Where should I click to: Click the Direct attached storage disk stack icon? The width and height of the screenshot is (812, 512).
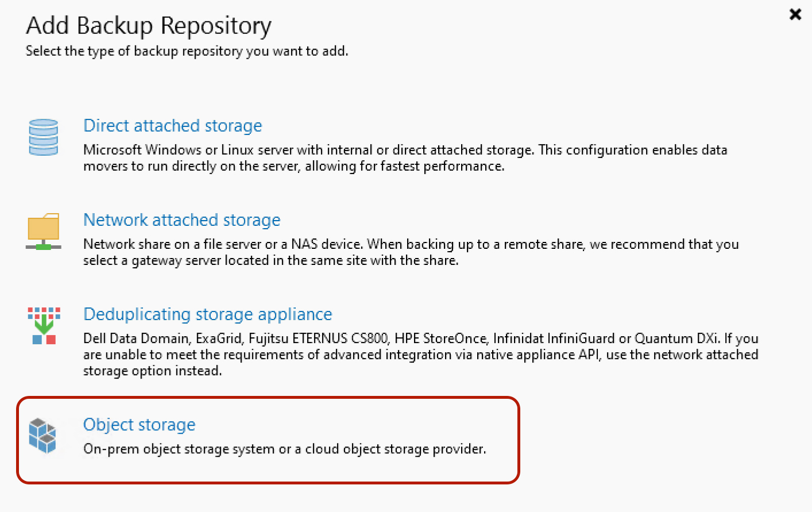(44, 137)
